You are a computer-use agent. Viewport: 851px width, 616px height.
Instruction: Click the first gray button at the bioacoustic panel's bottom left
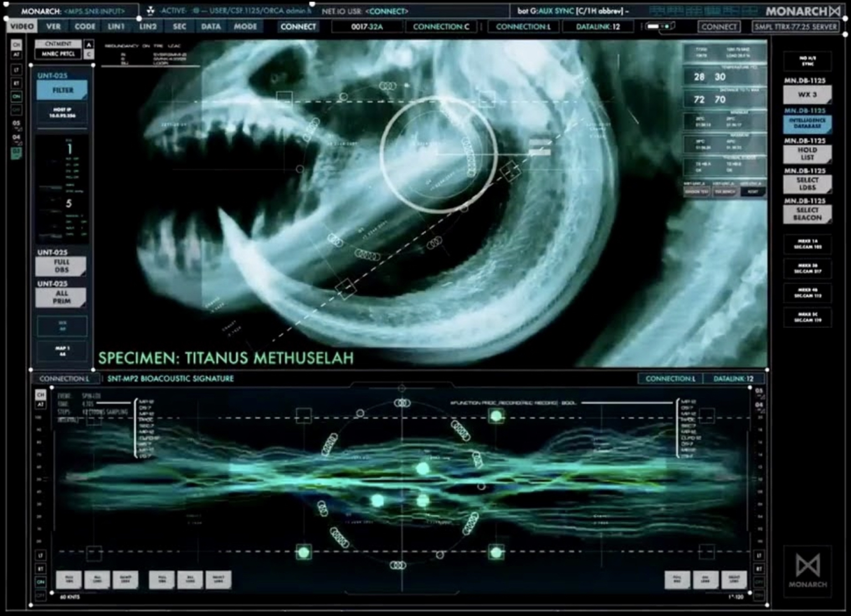[x=69, y=579]
